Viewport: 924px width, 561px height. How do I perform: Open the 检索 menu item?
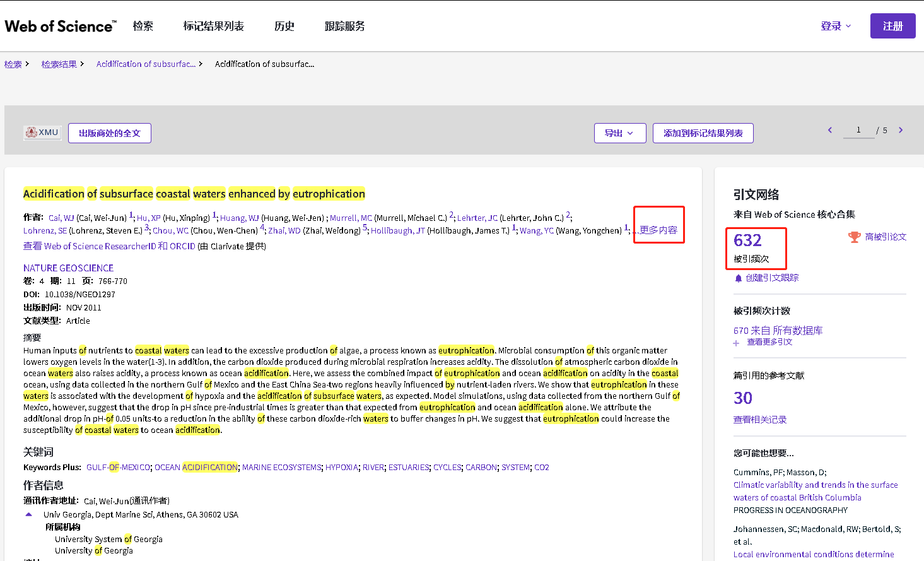143,26
